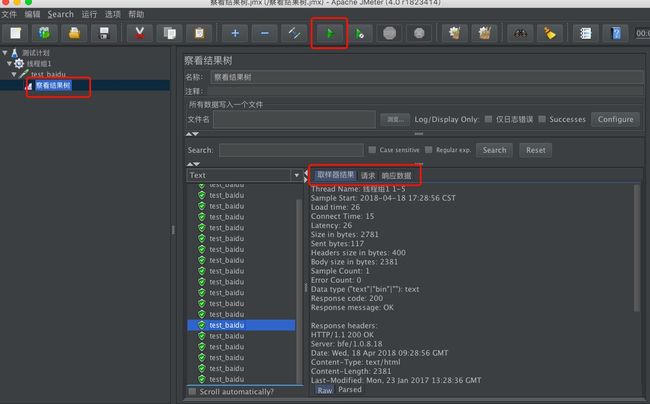Click the results list vertical scrollbar
This screenshot has width=650, height=404.
[x=299, y=290]
